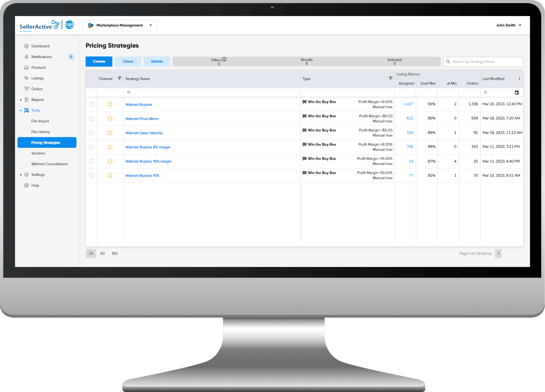
Task: Check the Walmart Buybox 10% row checkbox
Action: tap(91, 175)
